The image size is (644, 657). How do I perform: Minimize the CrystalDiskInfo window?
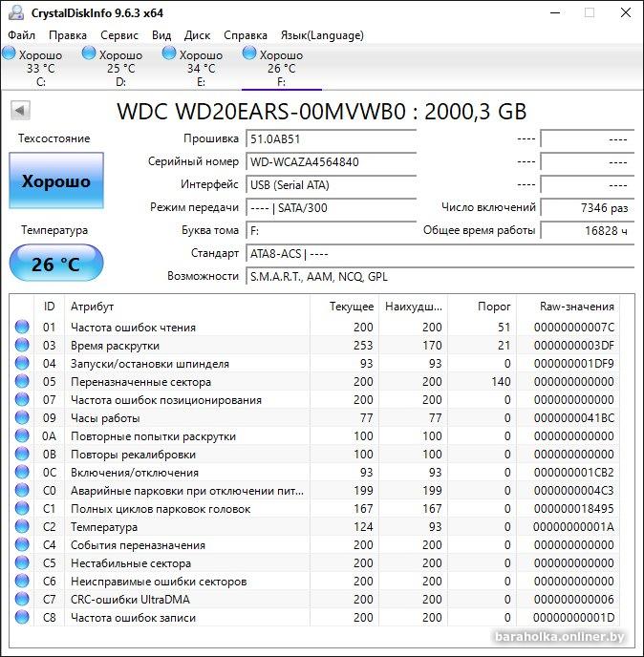tap(555, 12)
